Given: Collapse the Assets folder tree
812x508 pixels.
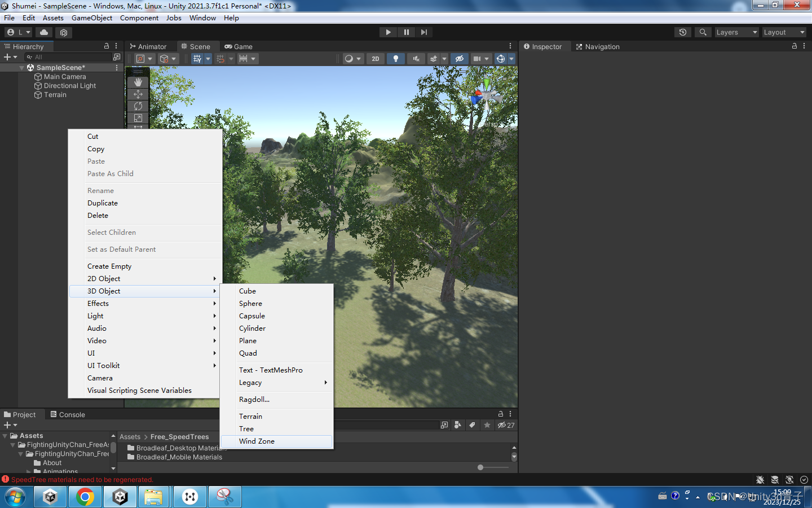Looking at the screenshot, I should (5, 436).
